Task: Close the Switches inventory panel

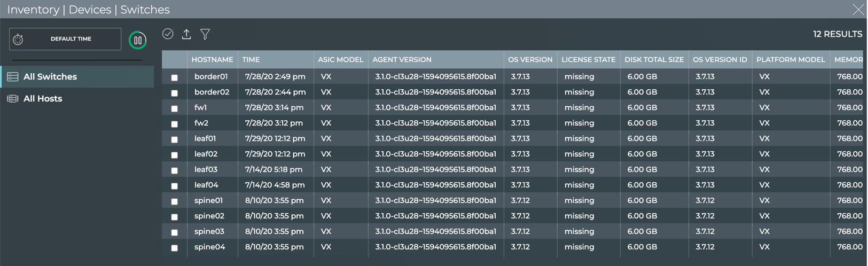Action: (858, 10)
